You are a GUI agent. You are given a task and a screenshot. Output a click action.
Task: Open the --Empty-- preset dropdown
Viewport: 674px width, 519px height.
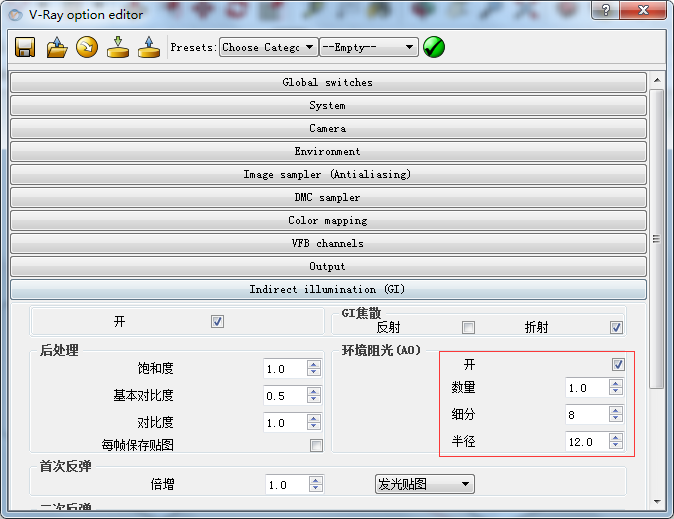(368, 47)
